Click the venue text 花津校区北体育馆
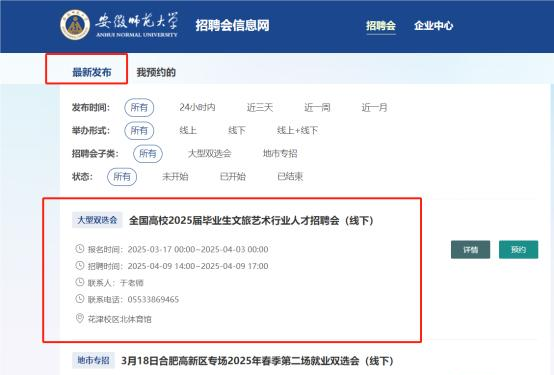Viewport: 554px width, 375px height. click(x=119, y=319)
